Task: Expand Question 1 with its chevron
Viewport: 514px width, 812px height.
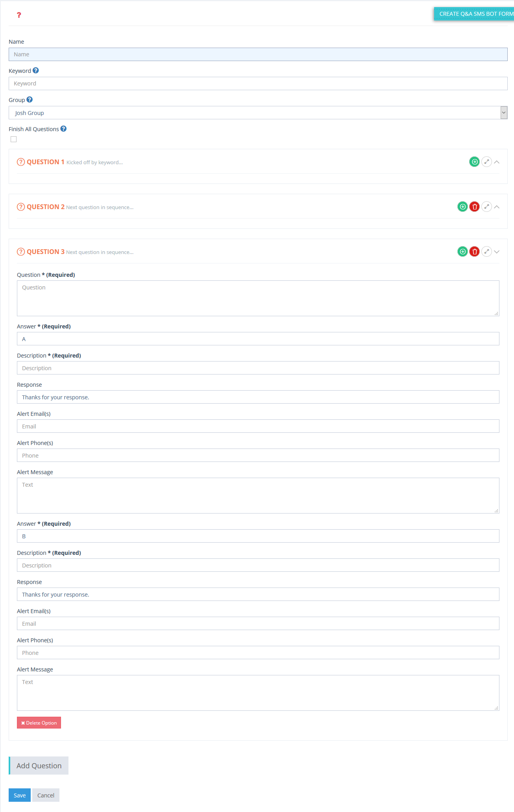Action: point(497,162)
